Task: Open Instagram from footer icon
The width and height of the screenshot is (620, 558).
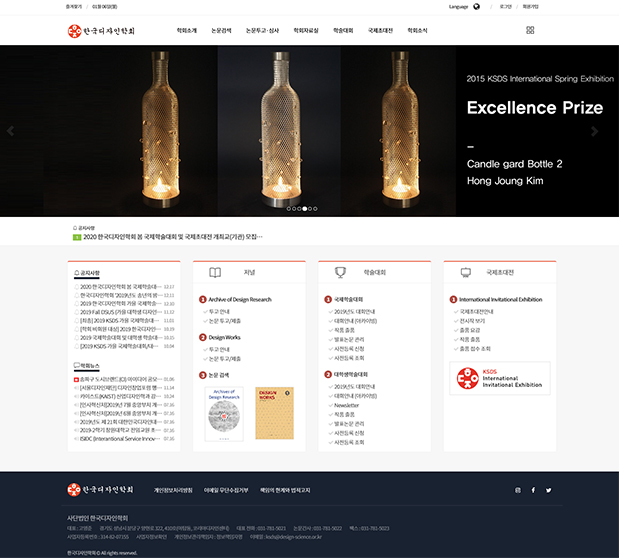Action: point(517,490)
